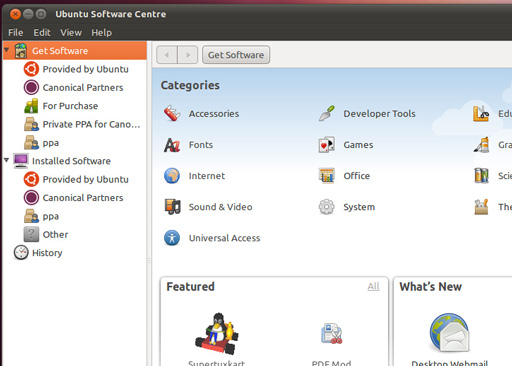The image size is (512, 366).
Task: Click the Education ruler and scissors icon
Action: [481, 113]
